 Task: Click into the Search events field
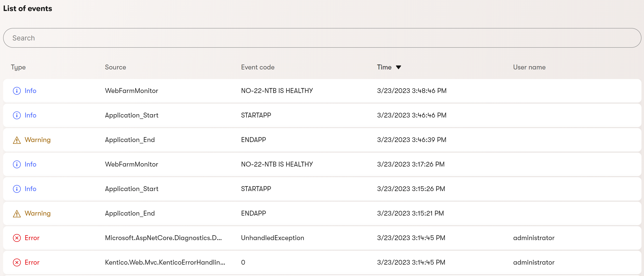322,38
